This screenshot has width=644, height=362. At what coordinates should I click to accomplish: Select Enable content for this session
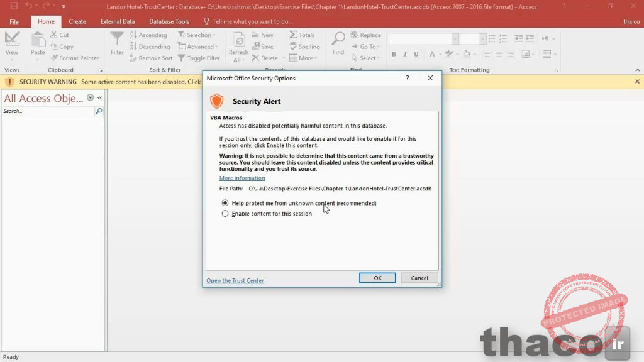(x=225, y=214)
